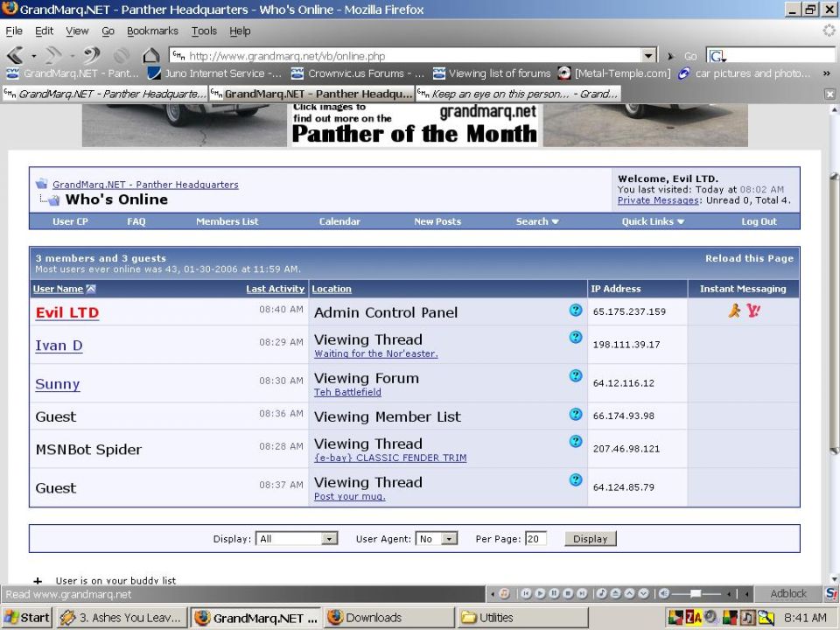The height and width of the screenshot is (630, 840).
Task: Open the AIM messenger icon for Evil LTD
Action: pos(734,311)
